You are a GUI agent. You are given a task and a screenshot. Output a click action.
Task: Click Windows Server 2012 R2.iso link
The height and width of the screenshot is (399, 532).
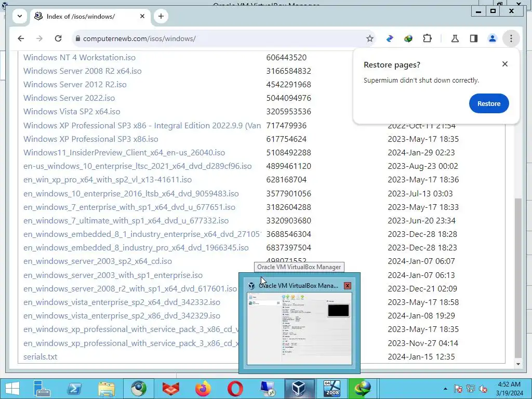[75, 85]
